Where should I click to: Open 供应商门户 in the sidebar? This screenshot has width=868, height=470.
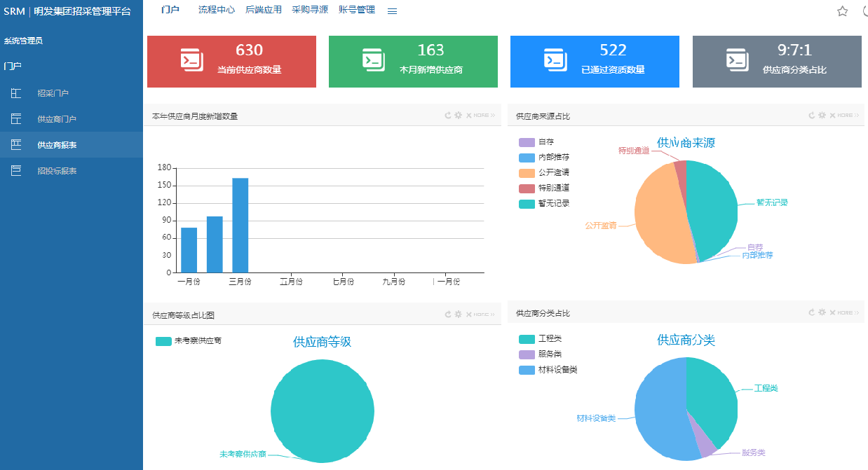coord(57,119)
